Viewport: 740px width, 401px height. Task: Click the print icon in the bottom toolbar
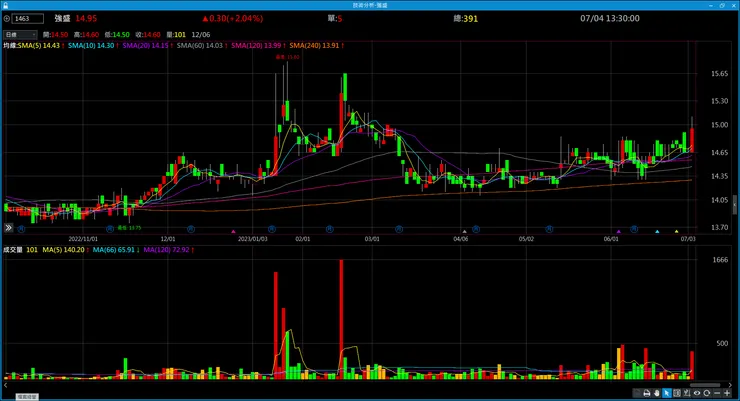coord(647,393)
